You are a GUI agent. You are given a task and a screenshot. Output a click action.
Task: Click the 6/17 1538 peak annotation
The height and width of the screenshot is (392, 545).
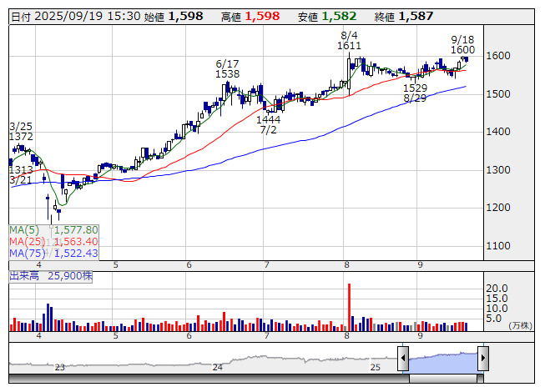tap(227, 68)
